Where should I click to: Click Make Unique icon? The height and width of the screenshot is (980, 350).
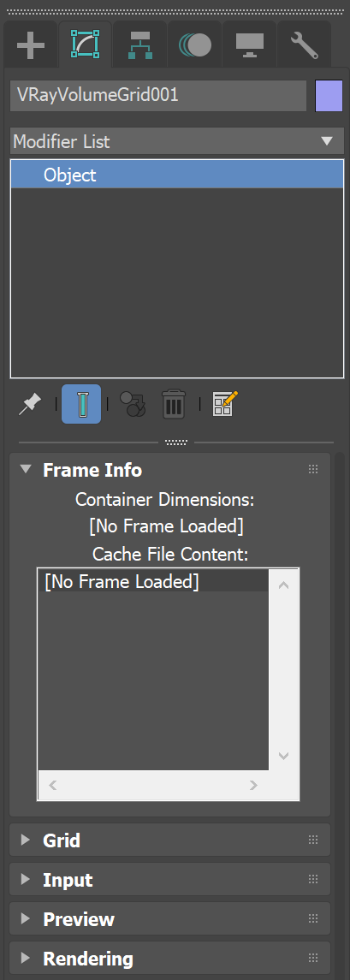tap(133, 404)
